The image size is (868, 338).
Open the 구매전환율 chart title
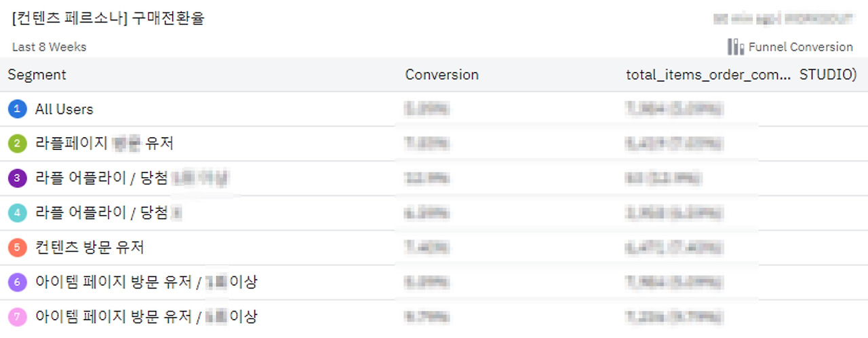click(108, 18)
